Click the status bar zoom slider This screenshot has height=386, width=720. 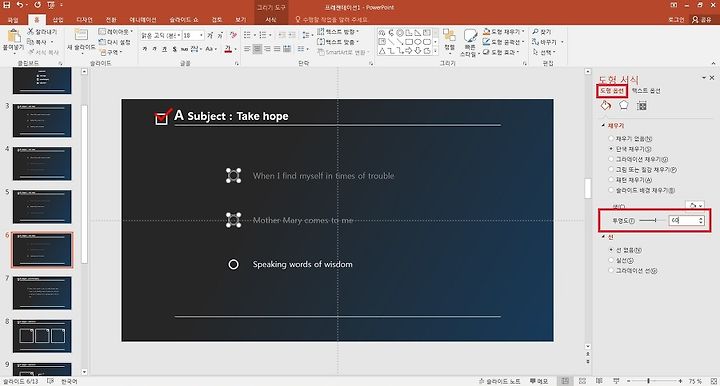[x=654, y=381]
